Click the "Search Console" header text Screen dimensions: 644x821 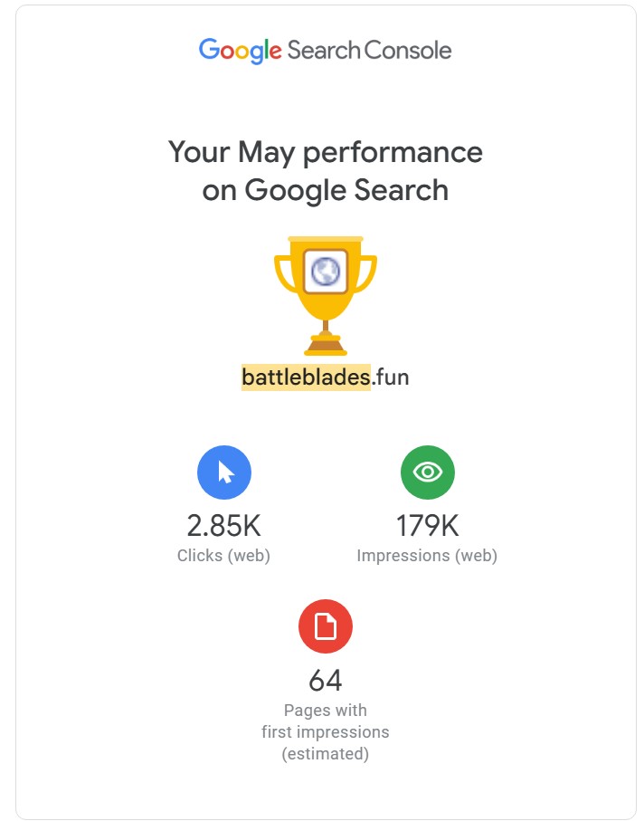[x=369, y=50]
